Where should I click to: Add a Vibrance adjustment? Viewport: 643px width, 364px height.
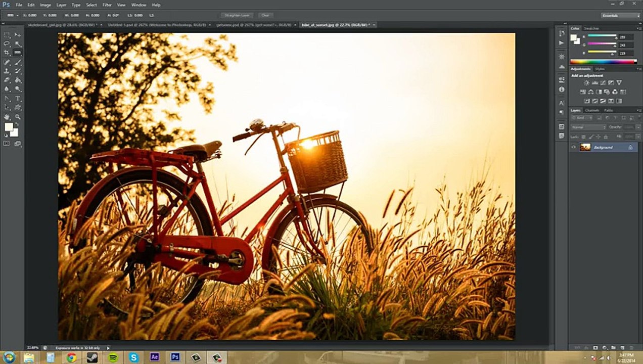[619, 82]
